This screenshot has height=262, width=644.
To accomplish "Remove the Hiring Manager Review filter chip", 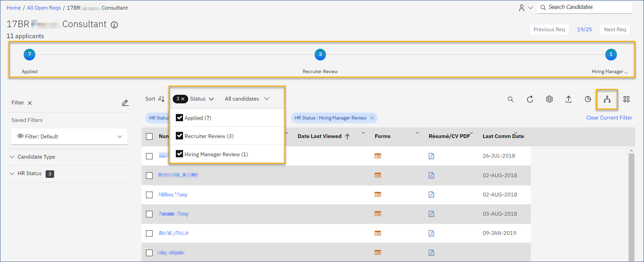I will click(x=372, y=118).
